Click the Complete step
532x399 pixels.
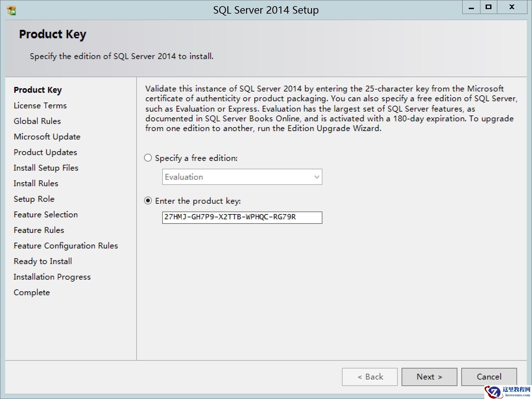pos(31,292)
